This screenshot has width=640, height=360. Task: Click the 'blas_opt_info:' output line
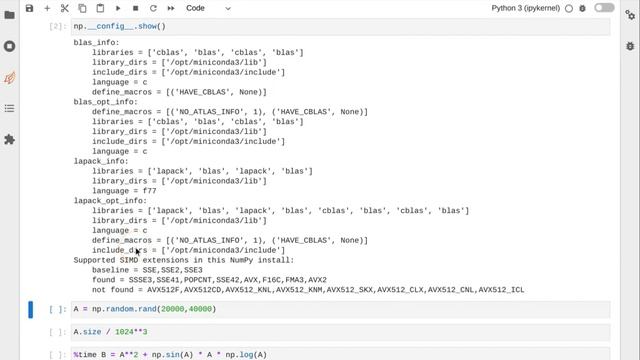pyautogui.click(x=105, y=102)
